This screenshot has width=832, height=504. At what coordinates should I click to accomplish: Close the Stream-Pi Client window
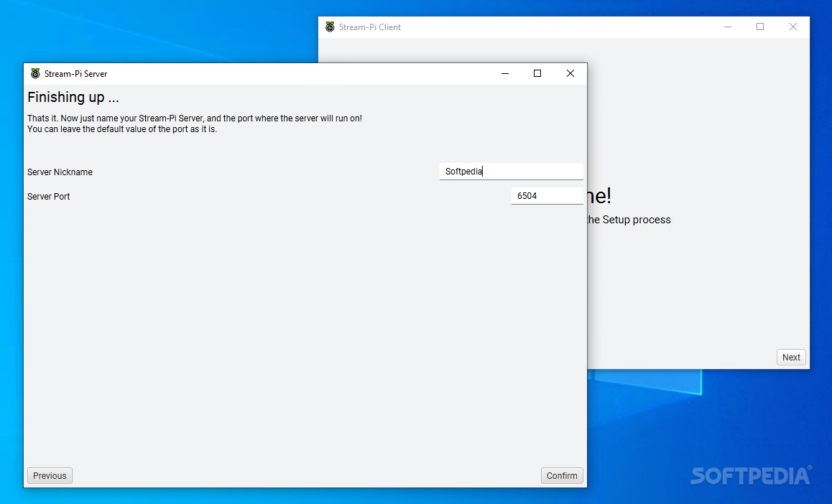coord(793,27)
